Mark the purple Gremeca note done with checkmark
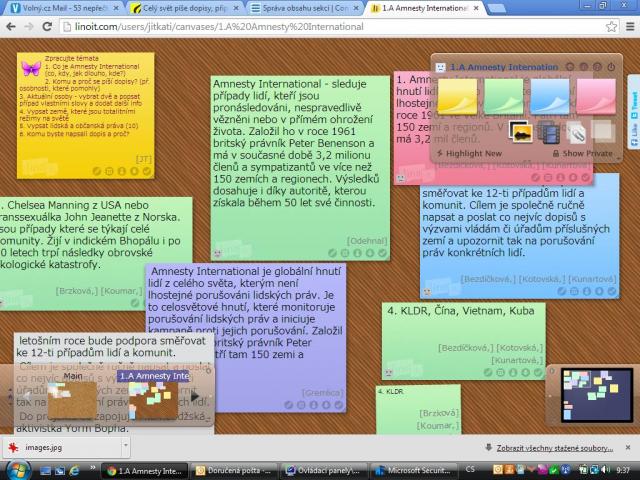 339,405
